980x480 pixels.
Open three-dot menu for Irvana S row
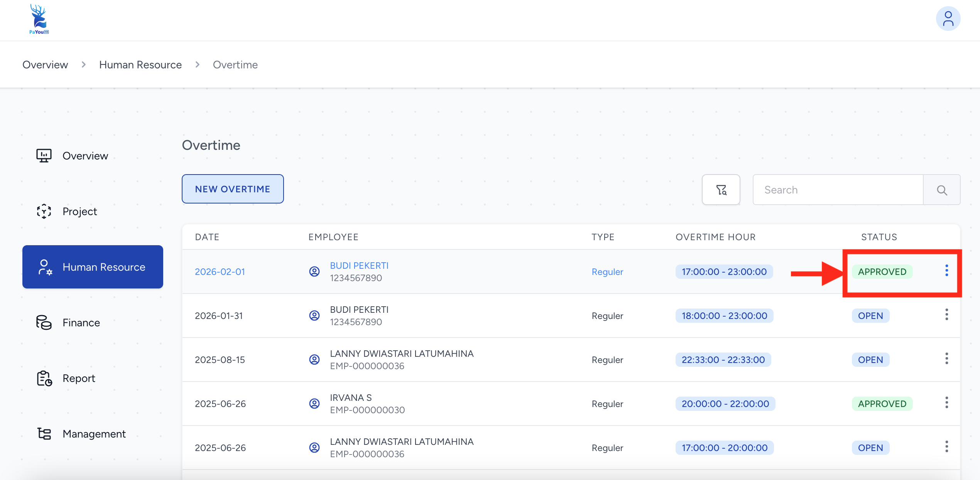click(946, 403)
